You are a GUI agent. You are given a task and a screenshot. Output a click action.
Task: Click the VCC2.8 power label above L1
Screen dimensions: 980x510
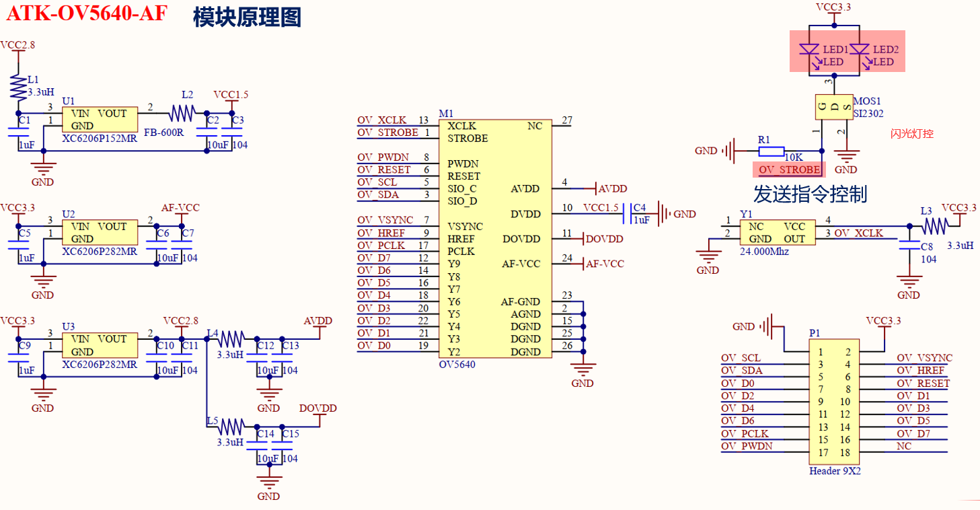point(17,45)
